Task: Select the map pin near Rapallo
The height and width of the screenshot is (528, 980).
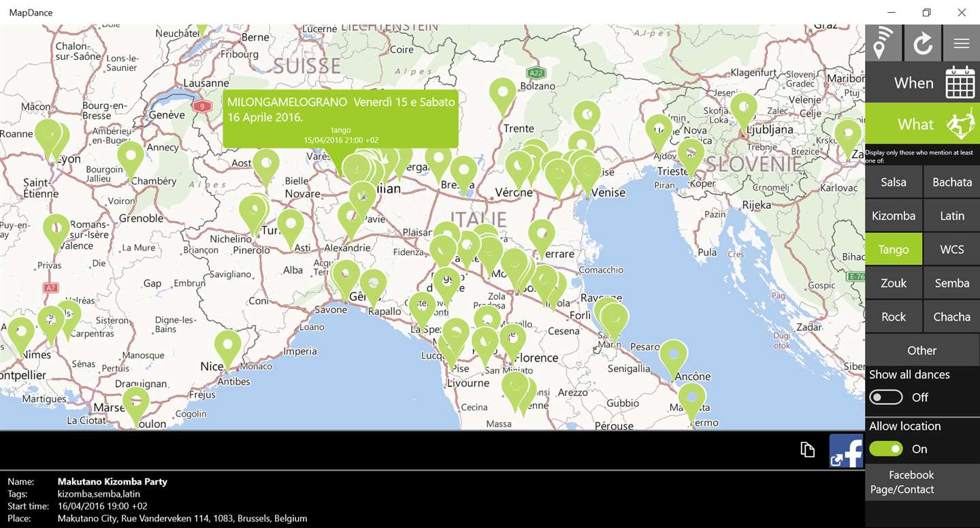Action: pyautogui.click(x=373, y=286)
